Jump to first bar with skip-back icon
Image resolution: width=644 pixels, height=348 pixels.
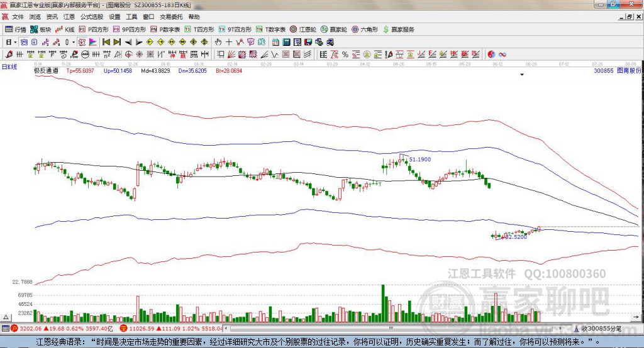click(x=106, y=42)
